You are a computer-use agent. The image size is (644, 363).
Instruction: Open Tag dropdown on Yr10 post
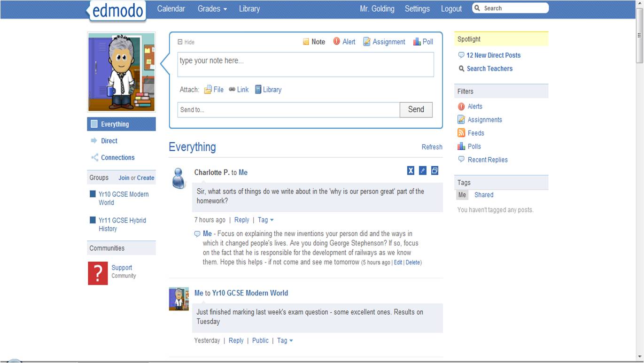(285, 340)
